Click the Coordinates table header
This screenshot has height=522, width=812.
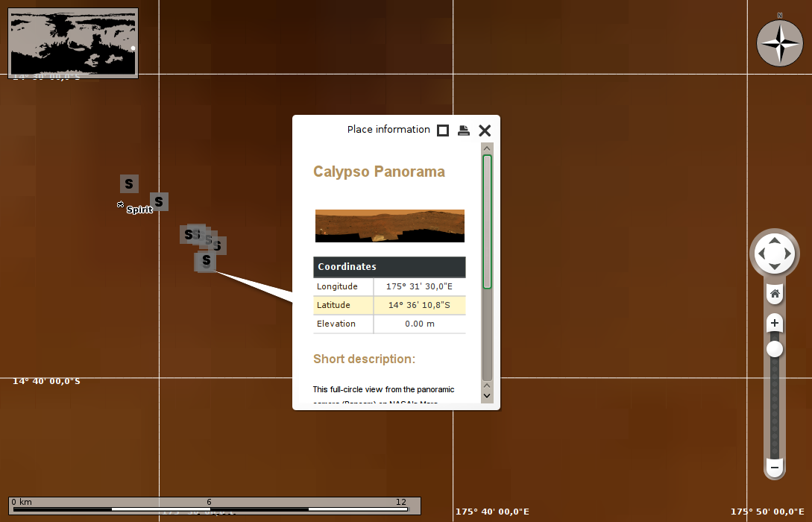[x=389, y=267]
